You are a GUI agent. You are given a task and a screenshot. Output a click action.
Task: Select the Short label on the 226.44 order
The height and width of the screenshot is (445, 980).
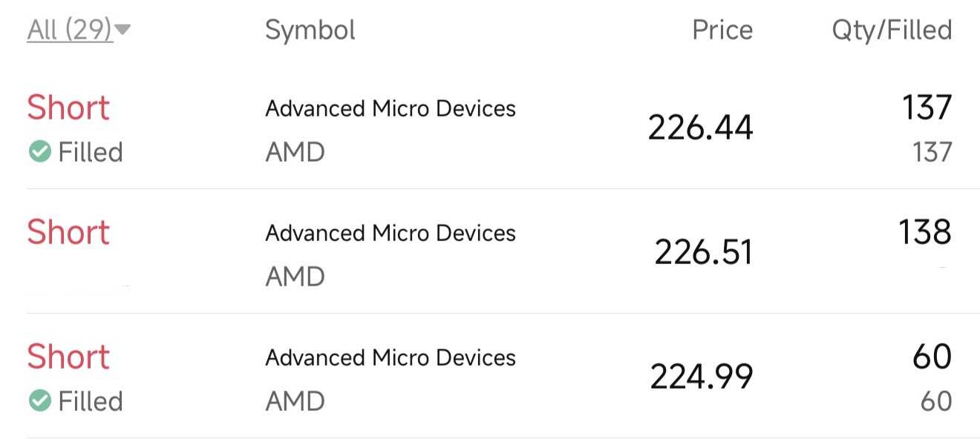[x=68, y=108]
